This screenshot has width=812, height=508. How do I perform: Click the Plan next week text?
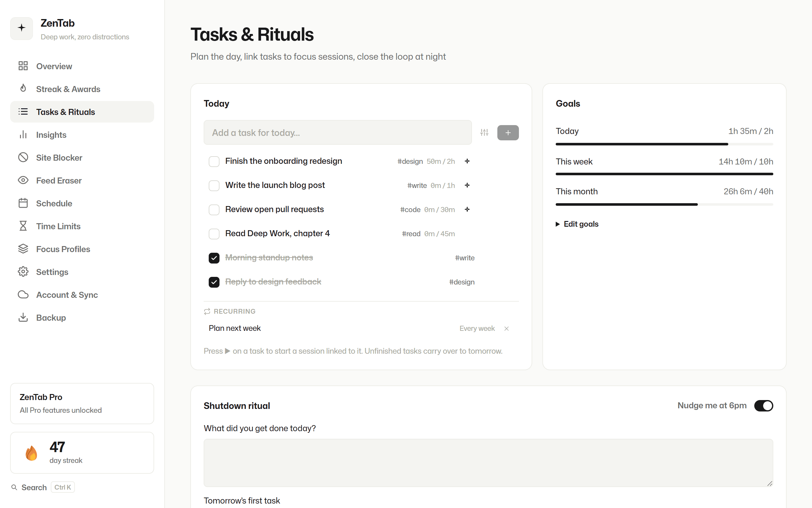[x=234, y=328]
